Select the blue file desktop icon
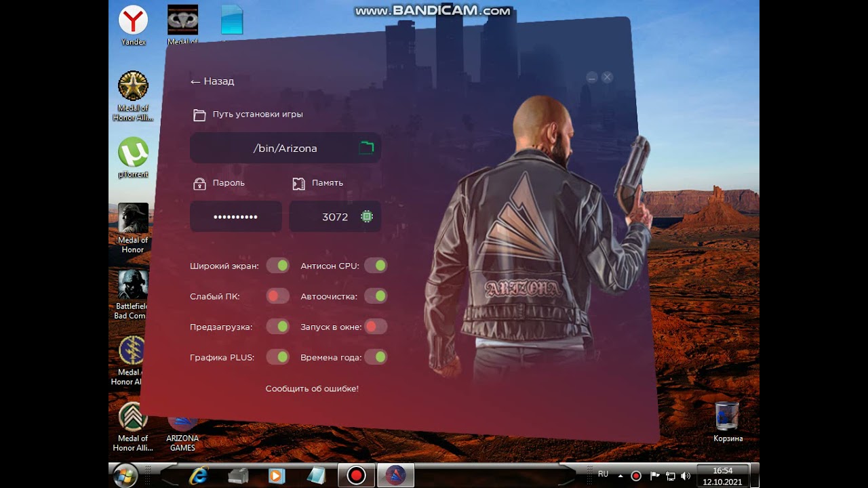868x488 pixels. coord(232,20)
